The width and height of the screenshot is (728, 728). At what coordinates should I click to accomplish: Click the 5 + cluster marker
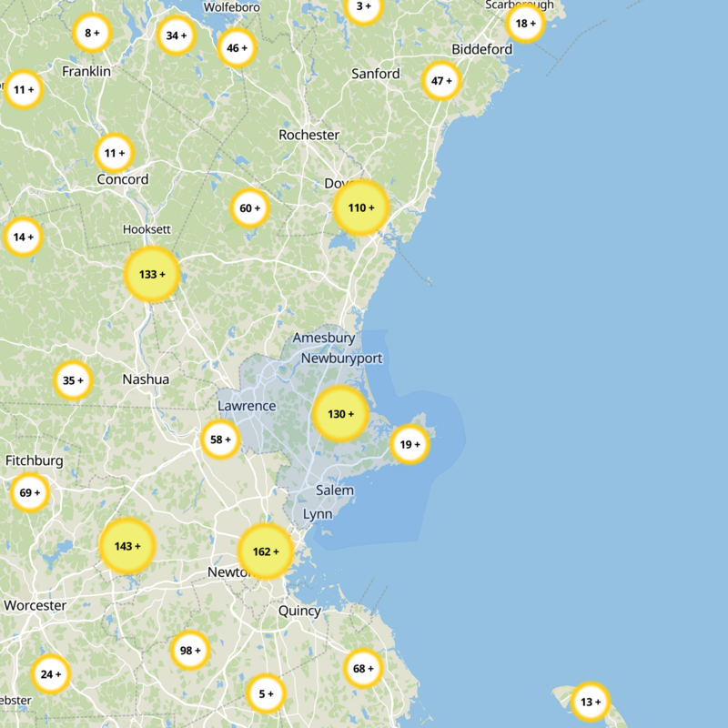pos(266,693)
